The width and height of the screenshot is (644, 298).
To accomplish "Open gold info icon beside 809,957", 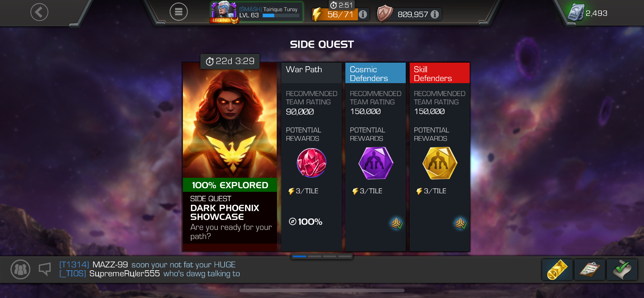I will point(435,14).
